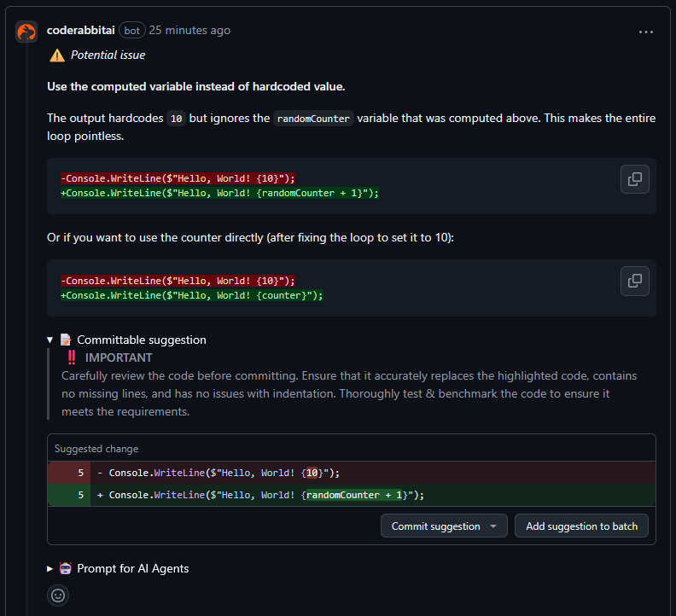Screen dimensions: 676x616
Task: Open the comment's three-dot options menu
Action: point(646,32)
